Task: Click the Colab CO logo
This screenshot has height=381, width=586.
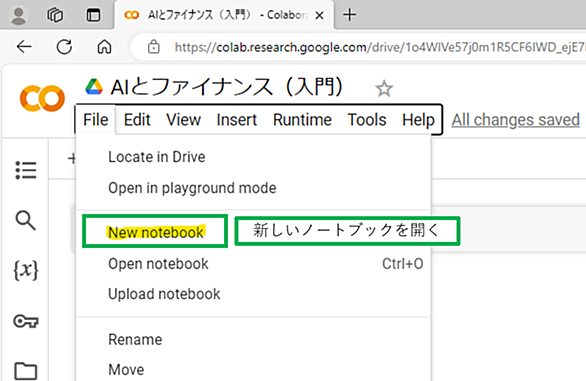Action: (42, 98)
